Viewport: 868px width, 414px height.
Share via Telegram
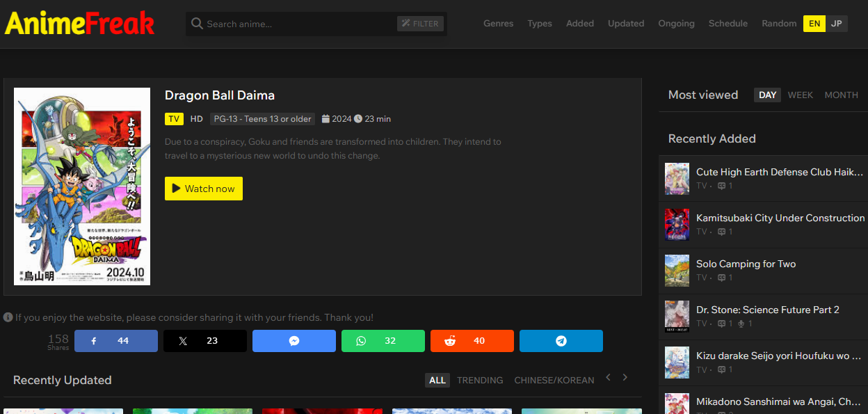[x=561, y=341]
